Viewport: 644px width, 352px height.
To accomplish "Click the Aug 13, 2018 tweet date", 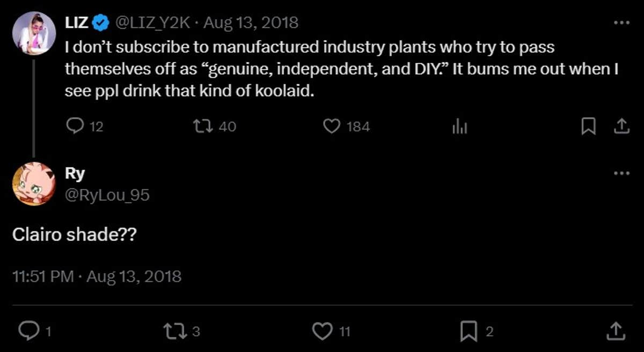I will click(x=251, y=23).
